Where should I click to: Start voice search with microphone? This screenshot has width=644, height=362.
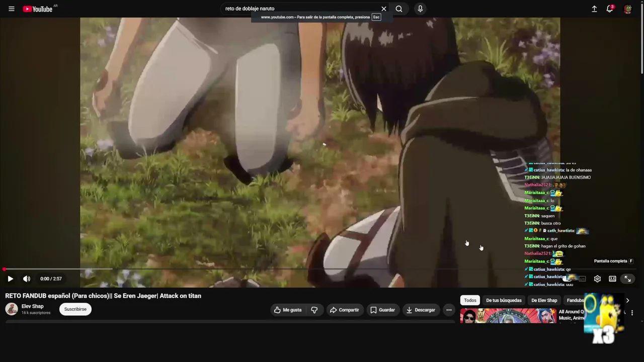tap(420, 9)
